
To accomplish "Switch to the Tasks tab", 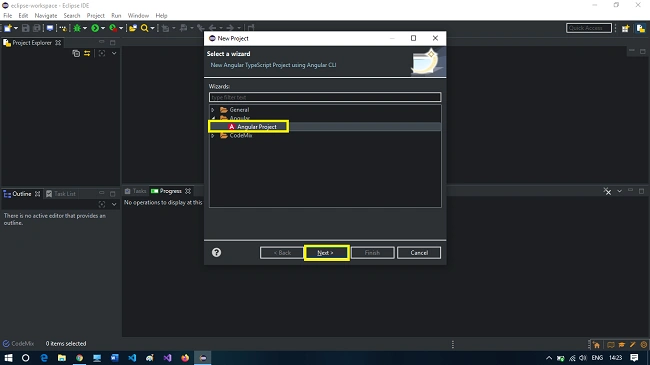I will pyautogui.click(x=136, y=191).
